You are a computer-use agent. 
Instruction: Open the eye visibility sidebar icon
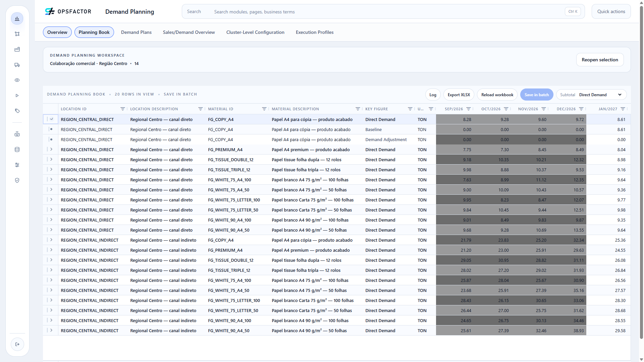17,80
